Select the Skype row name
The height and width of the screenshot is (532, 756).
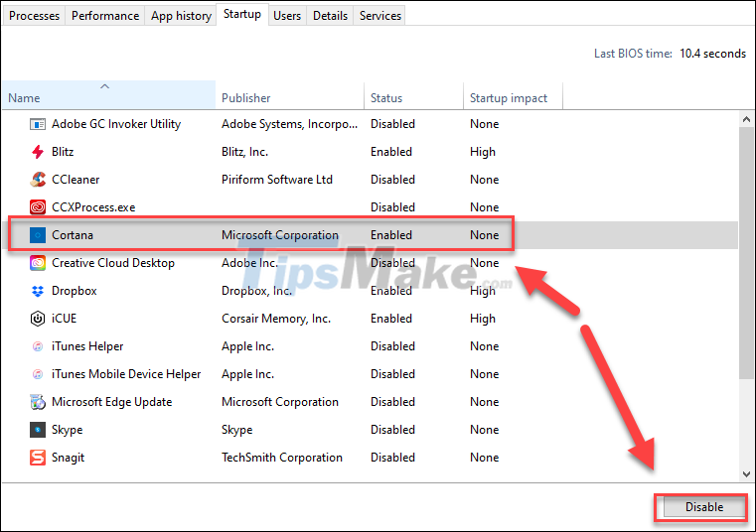pyautogui.click(x=67, y=430)
